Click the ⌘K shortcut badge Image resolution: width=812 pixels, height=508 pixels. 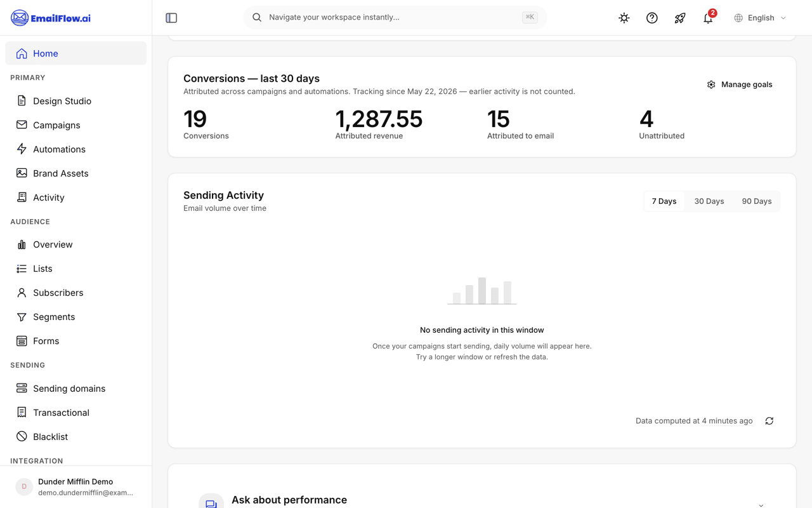pyautogui.click(x=530, y=17)
